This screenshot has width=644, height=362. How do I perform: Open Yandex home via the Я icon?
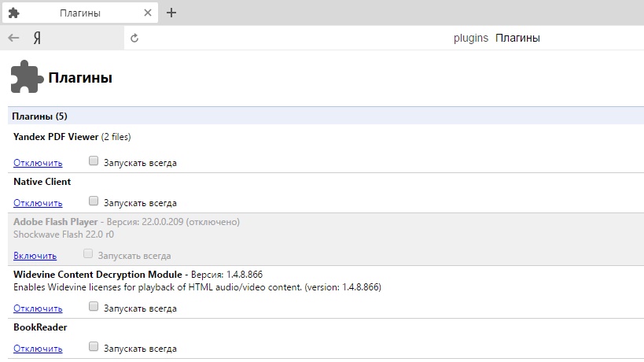coord(37,39)
